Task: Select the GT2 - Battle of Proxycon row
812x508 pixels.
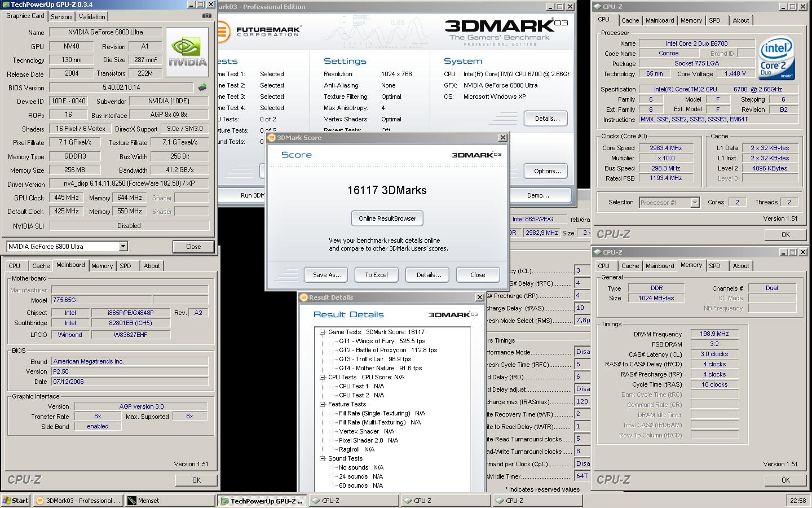Action: point(388,350)
